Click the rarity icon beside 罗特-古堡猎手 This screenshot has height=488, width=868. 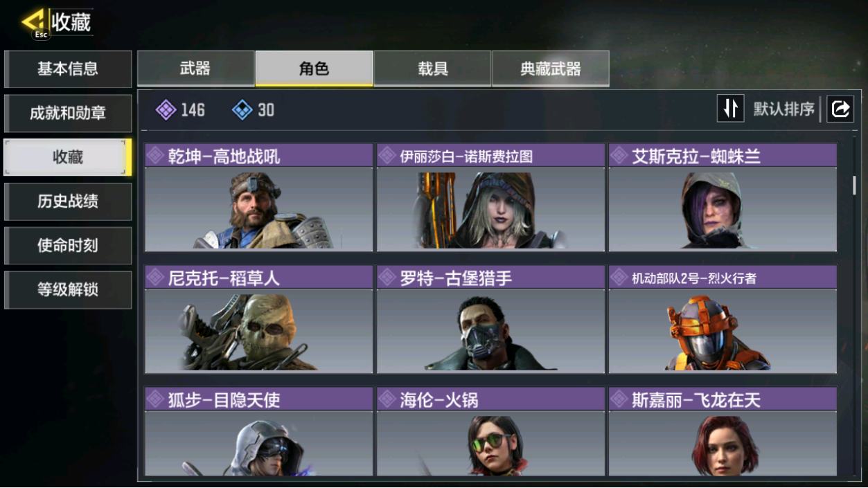click(387, 278)
